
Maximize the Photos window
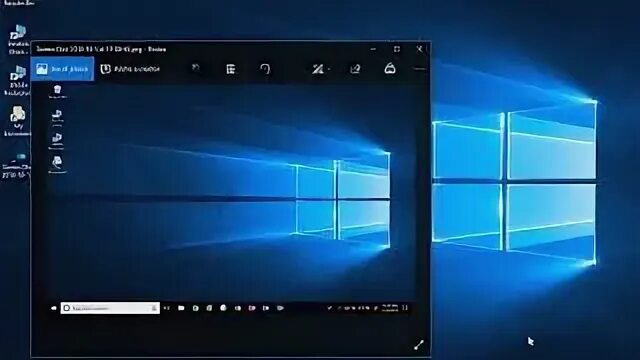[x=397, y=49]
